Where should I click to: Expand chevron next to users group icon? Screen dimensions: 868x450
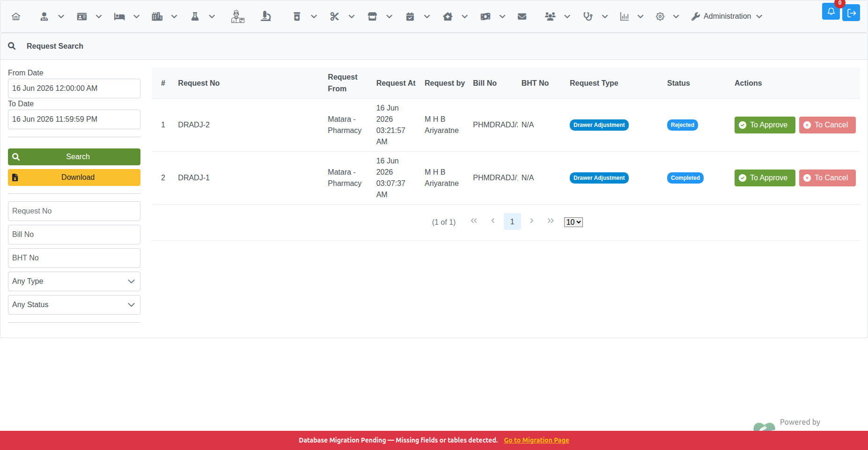point(567,16)
